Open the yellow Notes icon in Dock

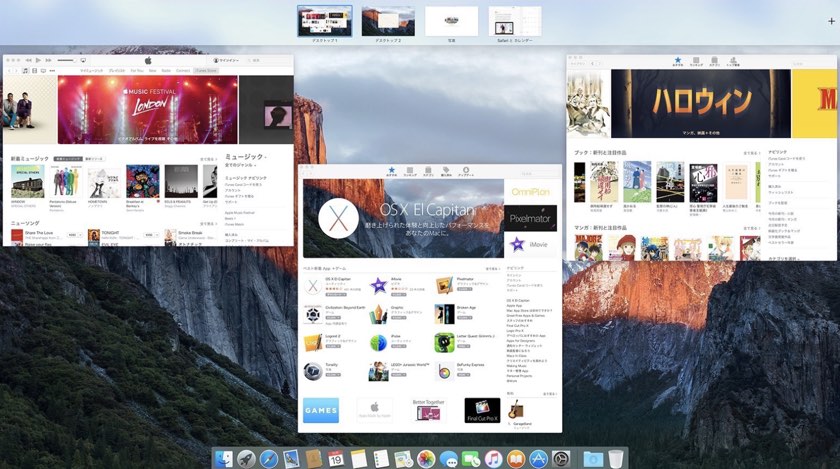point(358,459)
